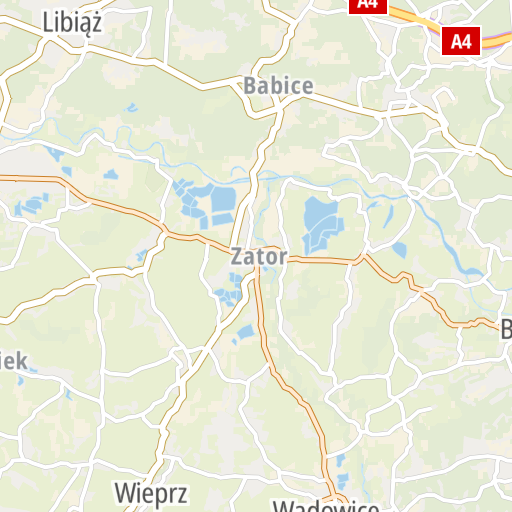Image resolution: width=512 pixels, height=512 pixels.
Task: Click the small ponds just south of Zator
Action: coord(229,290)
